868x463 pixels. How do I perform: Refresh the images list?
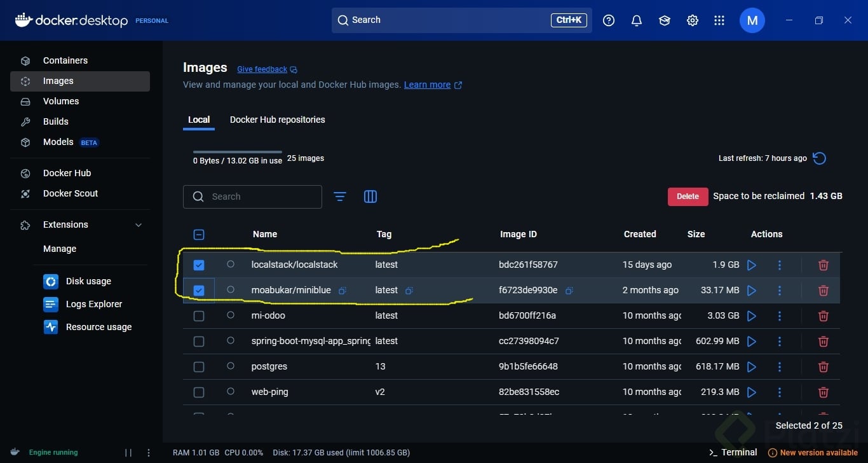click(x=820, y=158)
